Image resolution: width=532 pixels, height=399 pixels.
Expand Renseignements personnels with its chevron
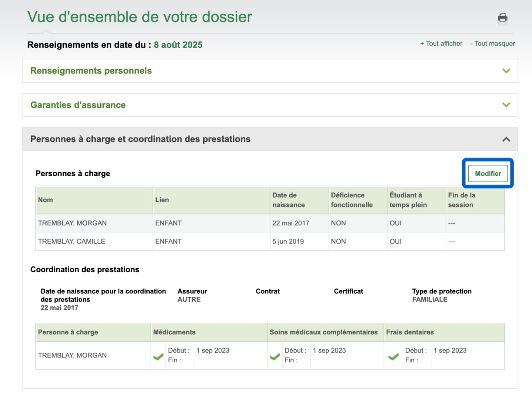[506, 71]
